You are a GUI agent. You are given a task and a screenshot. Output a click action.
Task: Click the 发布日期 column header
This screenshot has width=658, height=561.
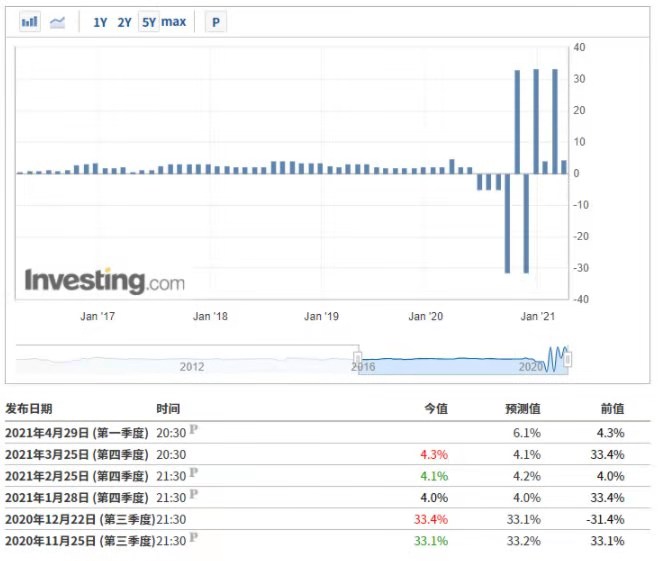29,408
